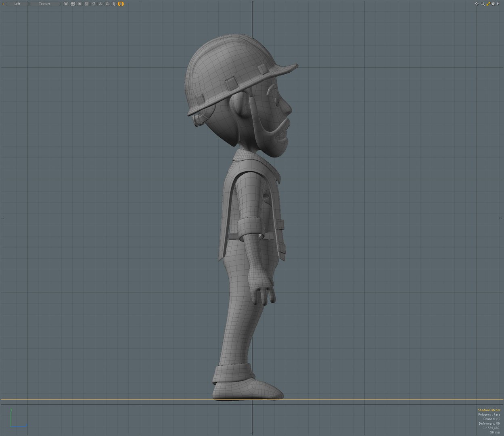
Task: Click the 'Deformers: ON' status text
Action: click(x=489, y=423)
